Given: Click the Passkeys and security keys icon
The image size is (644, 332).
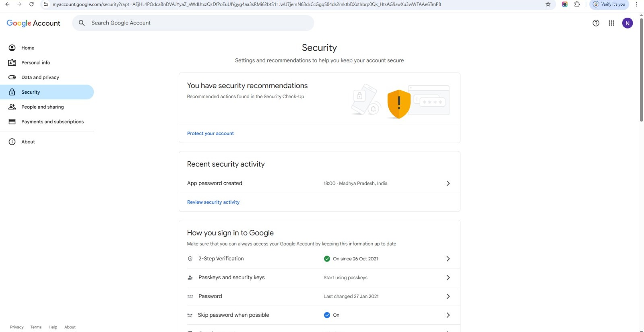Looking at the screenshot, I should coord(190,278).
